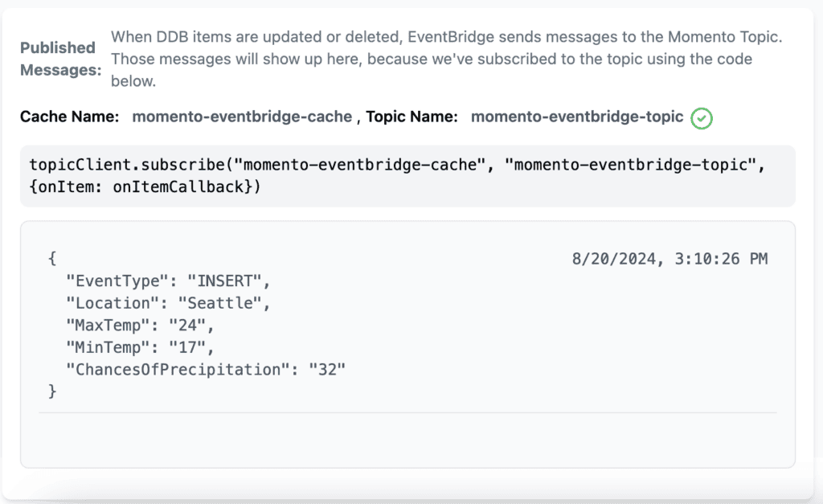
Task: Click the message timestamp 8/20/2024, 3:10:26 PM
Action: pyautogui.click(x=669, y=259)
